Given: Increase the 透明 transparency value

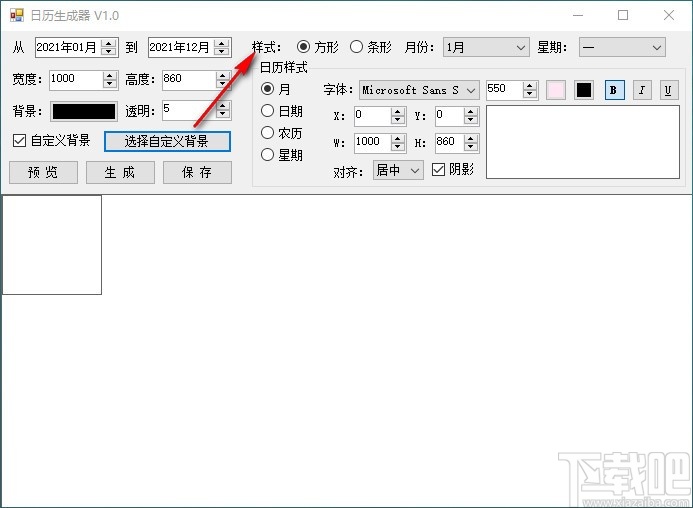Looking at the screenshot, I should coord(222,106).
